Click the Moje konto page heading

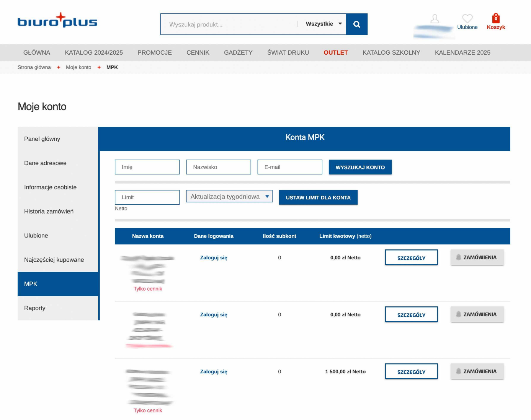pos(42,107)
